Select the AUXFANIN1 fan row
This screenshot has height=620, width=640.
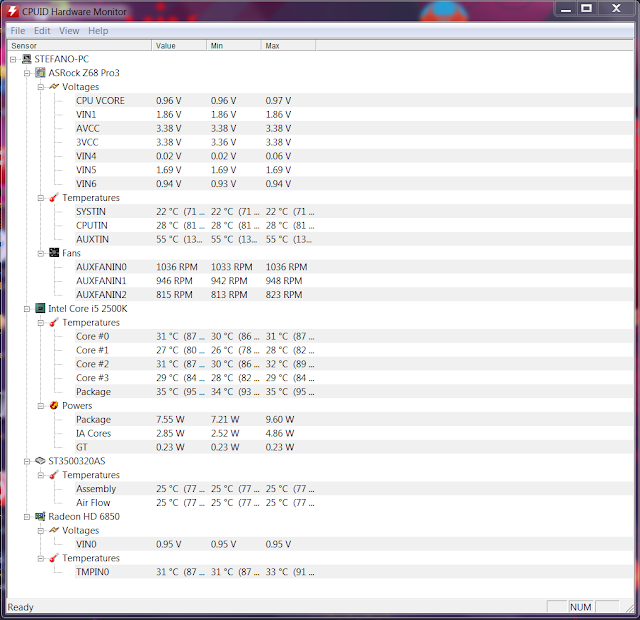pyautogui.click(x=354, y=281)
